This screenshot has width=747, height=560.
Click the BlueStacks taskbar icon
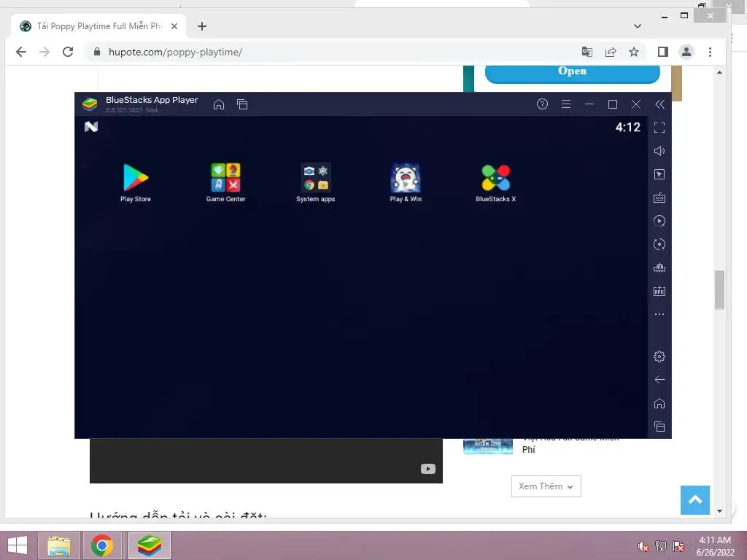[x=149, y=545]
